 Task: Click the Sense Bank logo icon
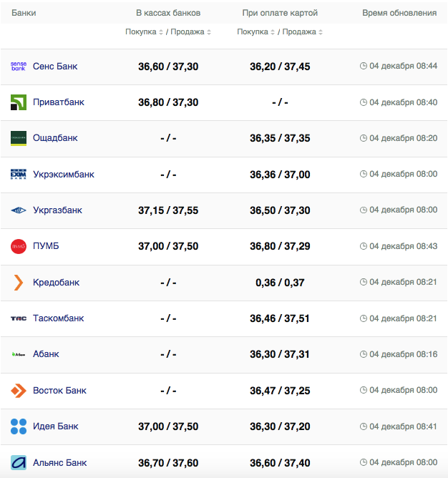[x=19, y=66]
